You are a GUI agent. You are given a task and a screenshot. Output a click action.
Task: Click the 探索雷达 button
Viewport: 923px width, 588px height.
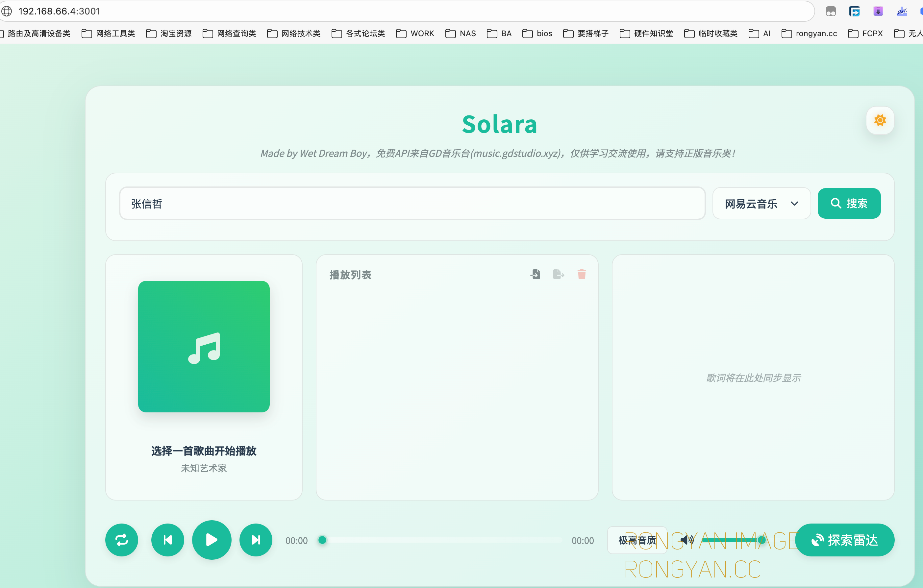pos(845,540)
